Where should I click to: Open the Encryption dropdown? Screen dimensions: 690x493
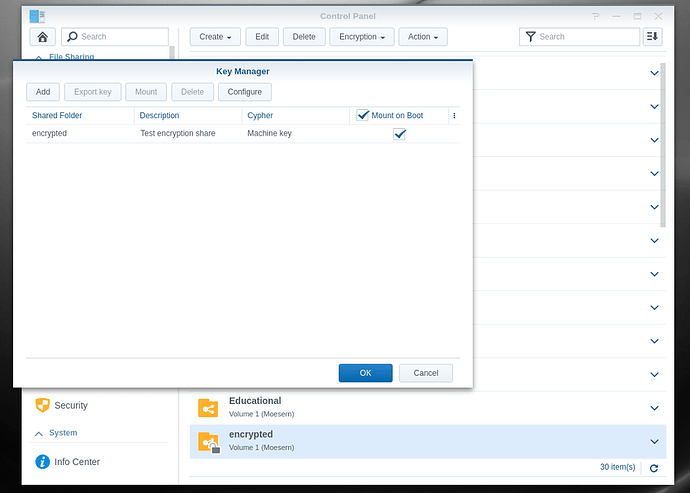tap(362, 37)
